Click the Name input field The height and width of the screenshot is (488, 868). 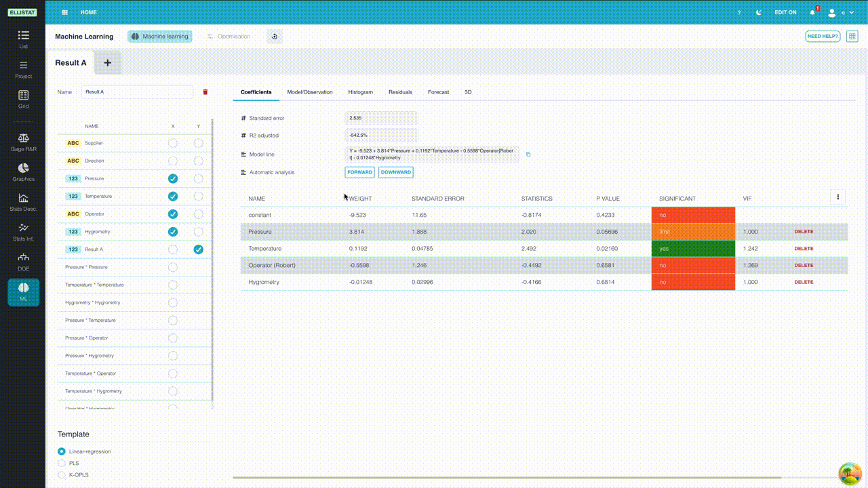(137, 91)
